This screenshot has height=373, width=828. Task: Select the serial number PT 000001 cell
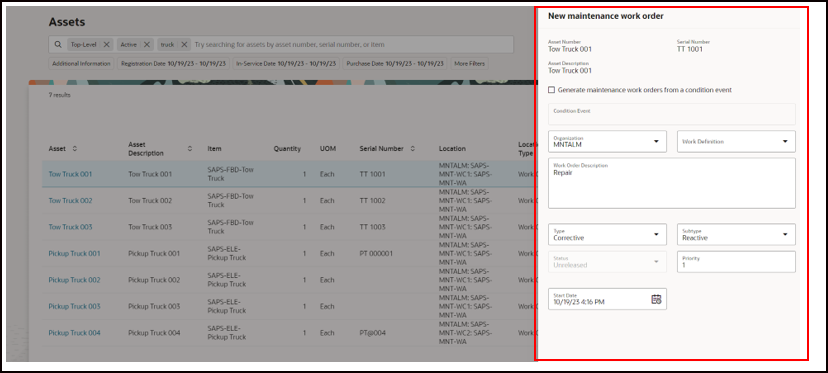click(376, 254)
